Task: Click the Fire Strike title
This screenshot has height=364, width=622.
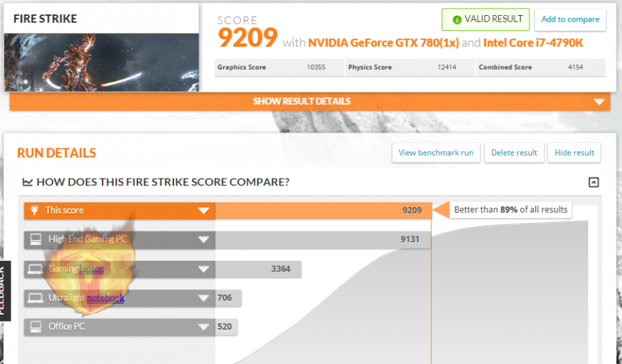Action: click(45, 19)
